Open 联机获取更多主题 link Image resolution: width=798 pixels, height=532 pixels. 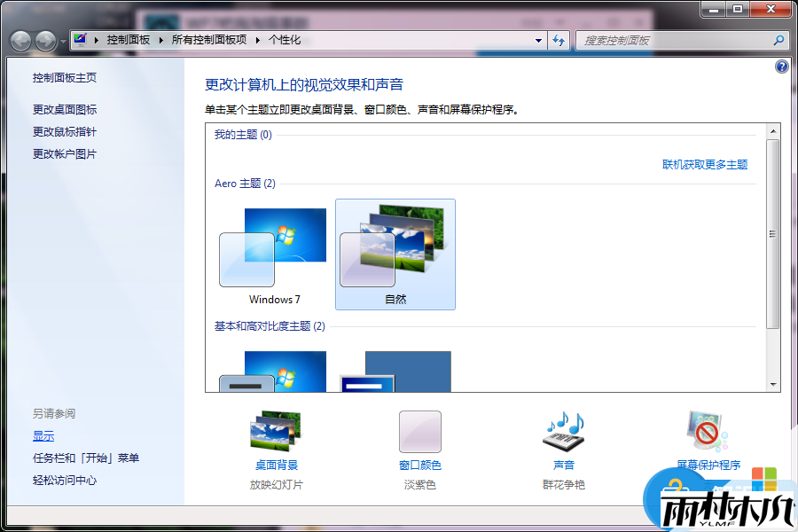[x=705, y=165]
